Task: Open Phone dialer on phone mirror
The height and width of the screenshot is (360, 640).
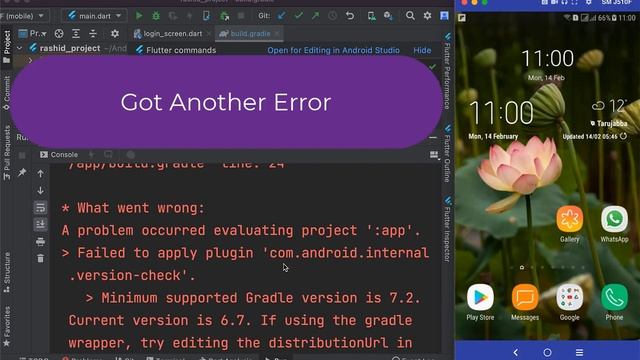Action: [614, 302]
